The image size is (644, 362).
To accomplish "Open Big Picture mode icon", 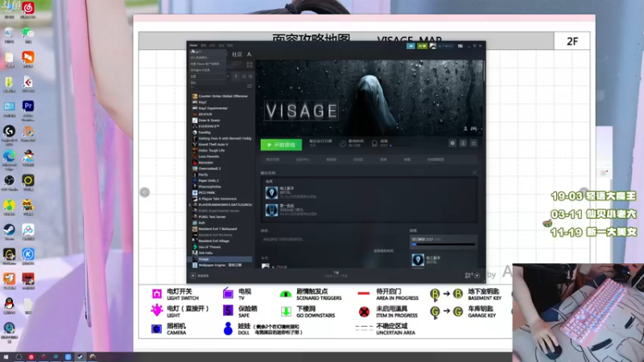I will pyautogui.click(x=460, y=46).
